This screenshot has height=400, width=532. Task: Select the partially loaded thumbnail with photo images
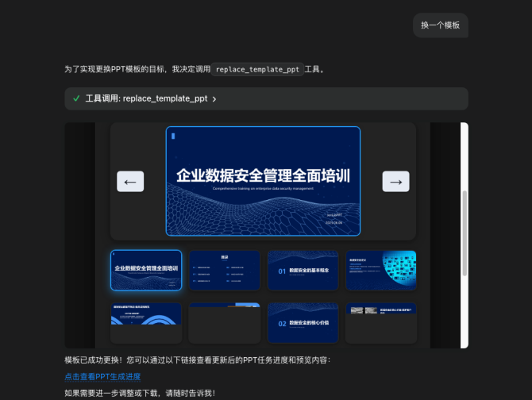coord(381,323)
